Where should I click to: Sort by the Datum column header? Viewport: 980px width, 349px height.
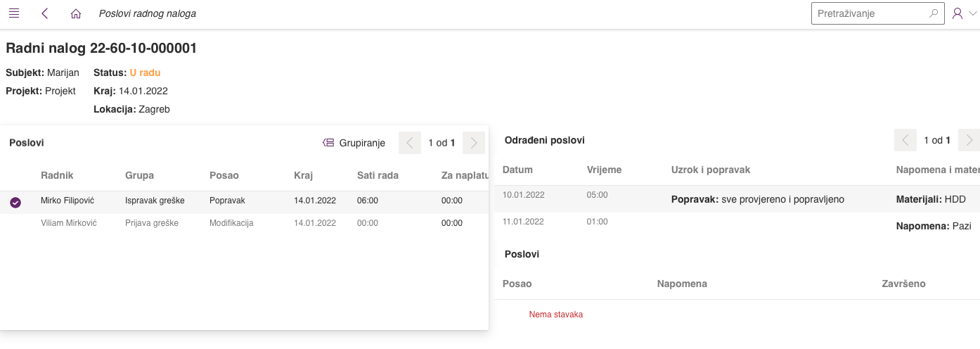517,170
